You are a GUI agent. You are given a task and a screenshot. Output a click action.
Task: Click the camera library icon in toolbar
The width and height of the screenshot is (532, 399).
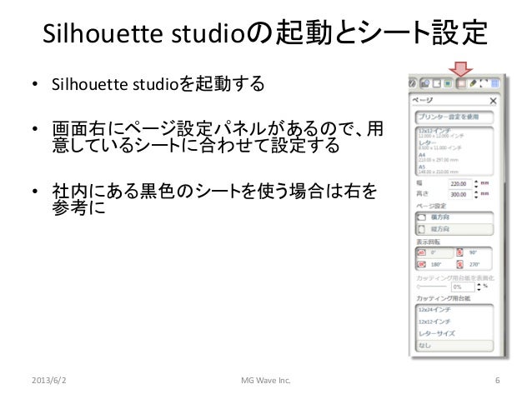pyautogui.click(x=424, y=83)
